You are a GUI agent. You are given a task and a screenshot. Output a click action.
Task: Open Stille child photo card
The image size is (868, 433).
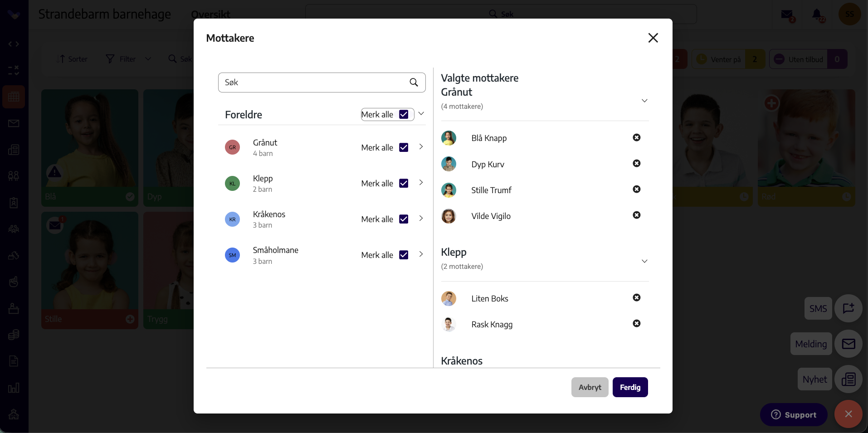tap(90, 270)
